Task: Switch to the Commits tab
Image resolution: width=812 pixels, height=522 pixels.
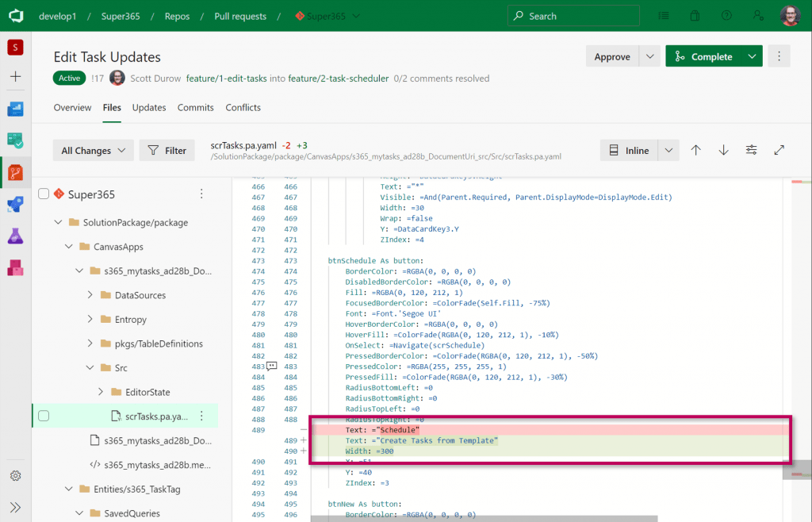Action: (196, 108)
